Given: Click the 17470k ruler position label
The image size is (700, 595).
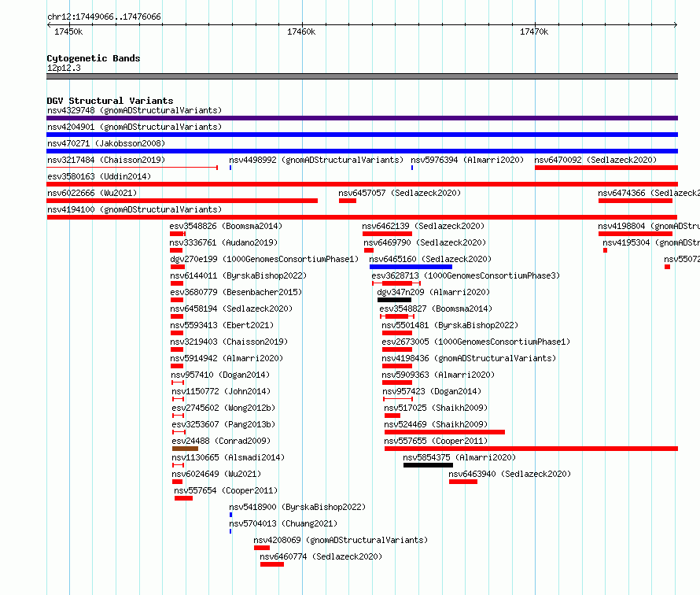Looking at the screenshot, I should (x=534, y=31).
